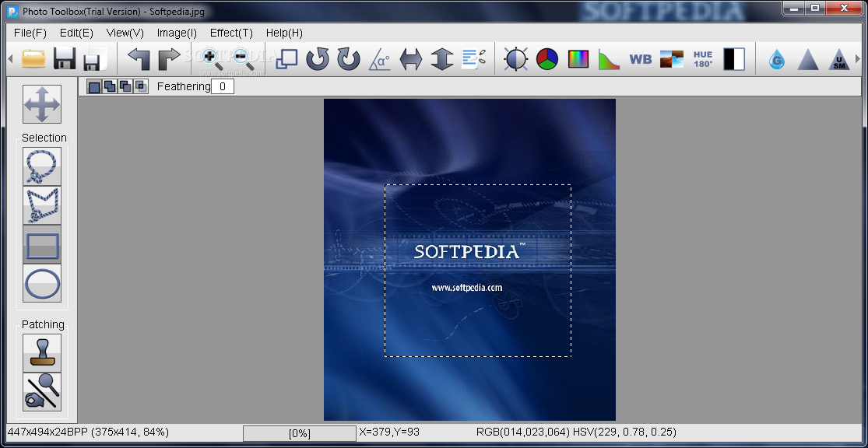Click the Patching group label
868x448 pixels.
tap(43, 324)
